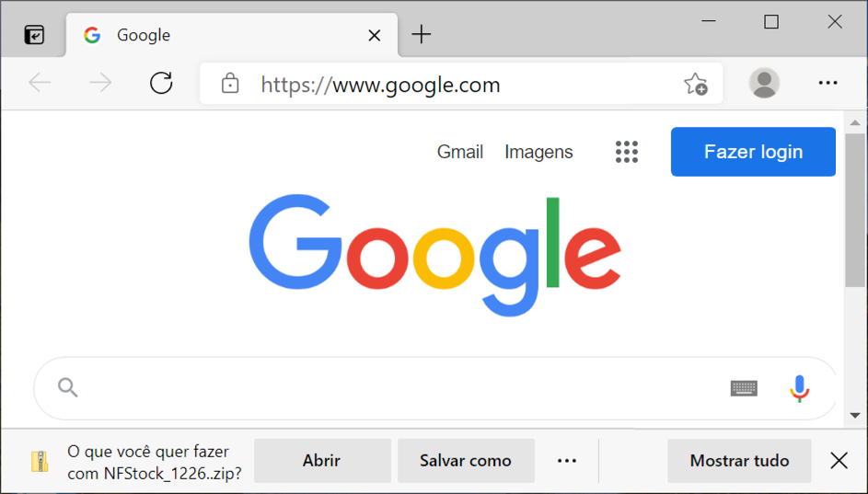Click the Fazer login button
This screenshot has width=868, height=494.
753,152
